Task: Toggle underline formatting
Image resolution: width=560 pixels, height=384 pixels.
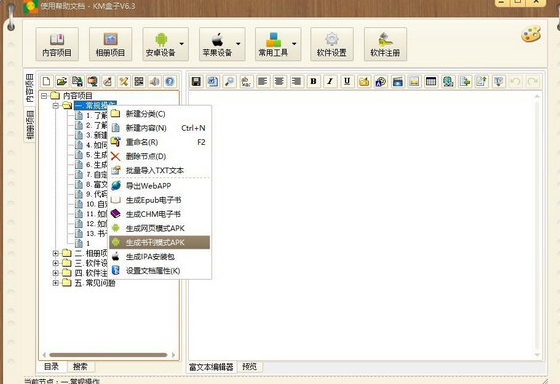Action: pos(347,81)
